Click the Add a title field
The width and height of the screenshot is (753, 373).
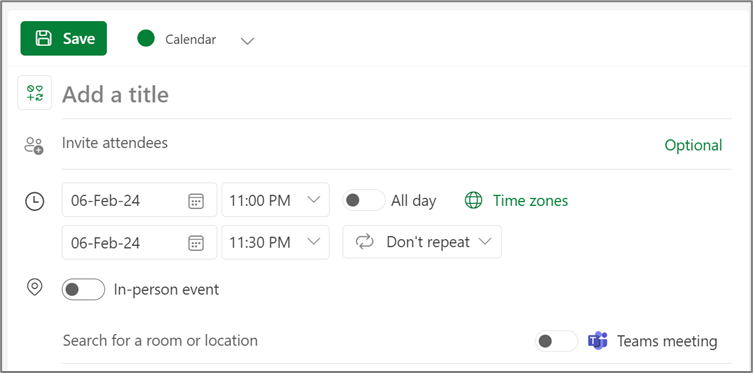(x=397, y=95)
